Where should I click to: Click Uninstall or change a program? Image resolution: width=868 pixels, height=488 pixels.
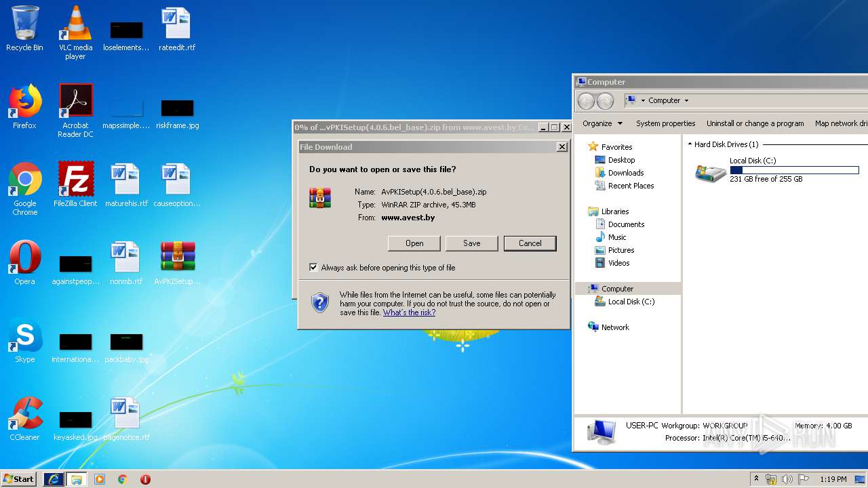(x=755, y=123)
